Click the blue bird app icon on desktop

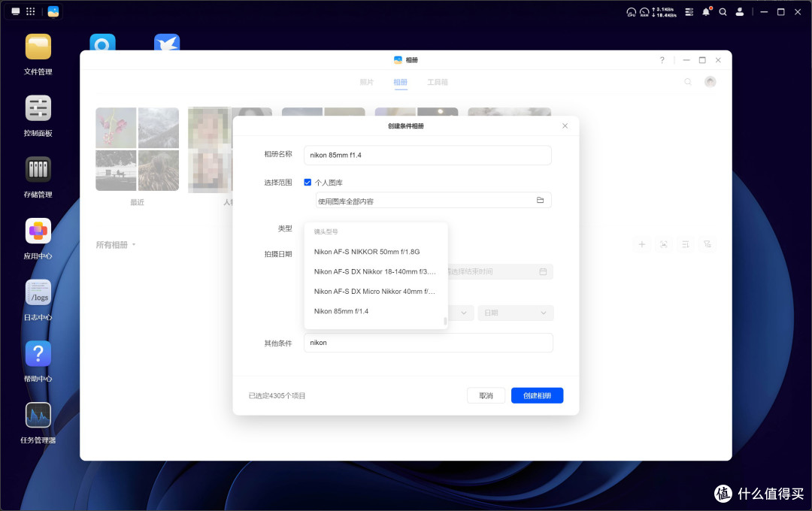click(x=167, y=42)
